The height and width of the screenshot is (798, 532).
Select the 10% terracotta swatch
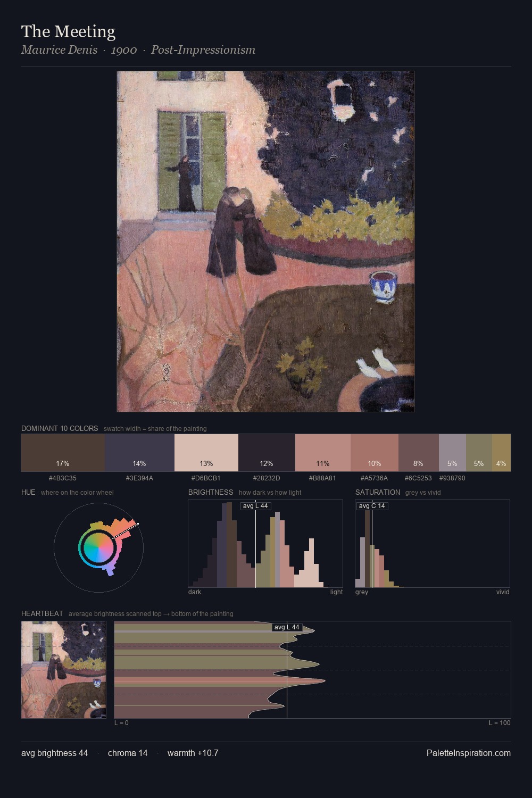click(375, 453)
